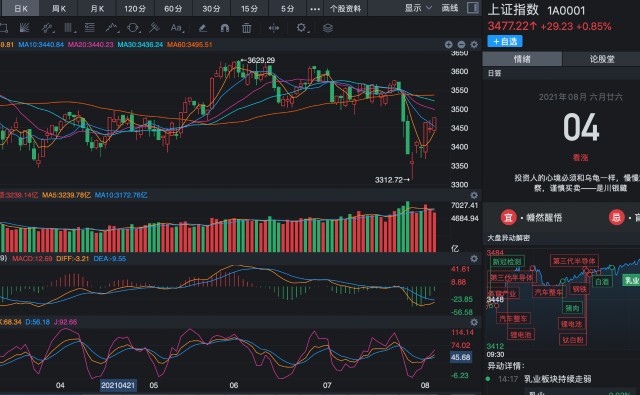Toggle the right sidebar panel icon

point(473,8)
